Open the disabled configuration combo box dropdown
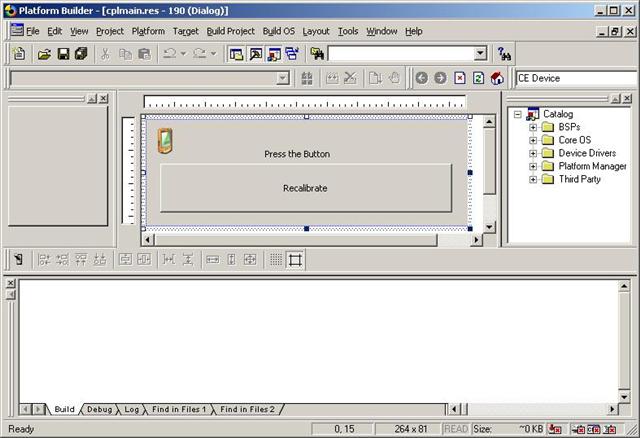This screenshot has width=640, height=438. click(282, 78)
